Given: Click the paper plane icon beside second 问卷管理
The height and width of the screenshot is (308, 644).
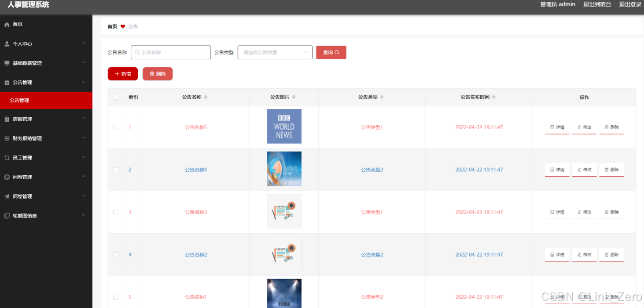Looking at the screenshot, I should click(x=7, y=196).
